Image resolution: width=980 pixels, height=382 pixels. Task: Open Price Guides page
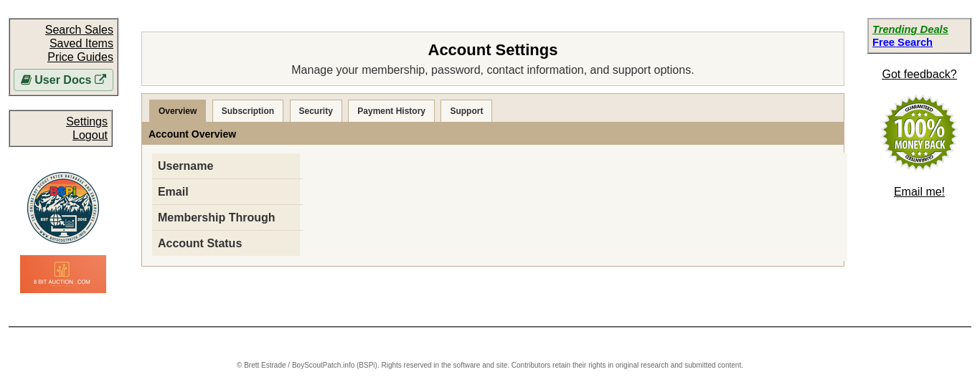click(80, 57)
